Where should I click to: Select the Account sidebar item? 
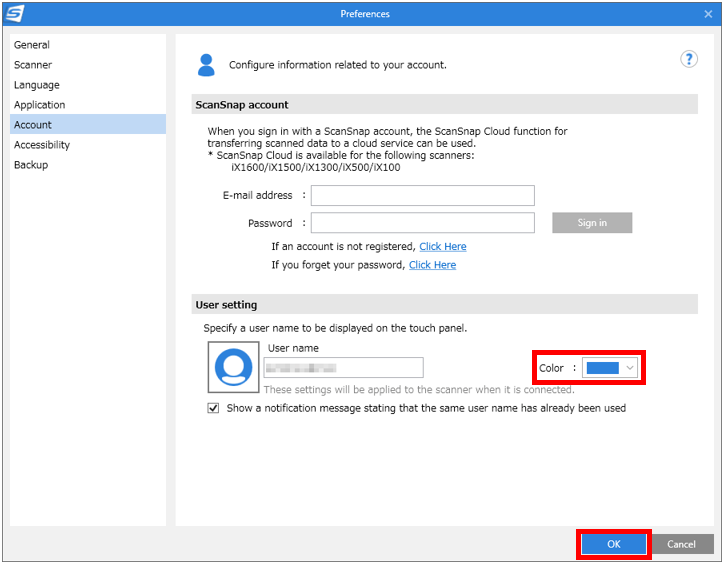(88, 124)
